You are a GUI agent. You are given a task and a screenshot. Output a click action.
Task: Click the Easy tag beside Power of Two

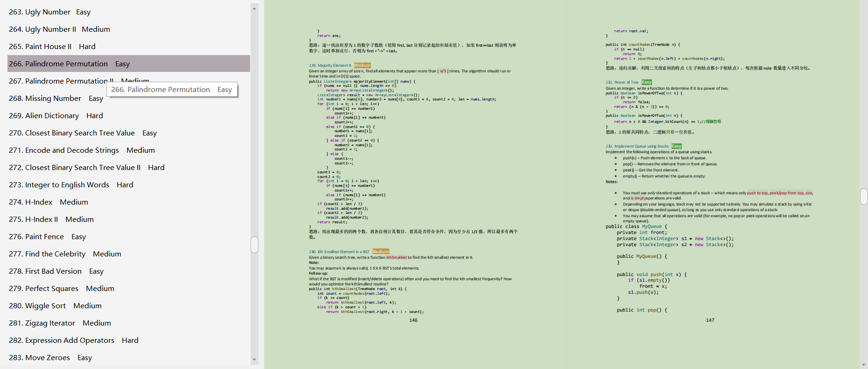646,82
